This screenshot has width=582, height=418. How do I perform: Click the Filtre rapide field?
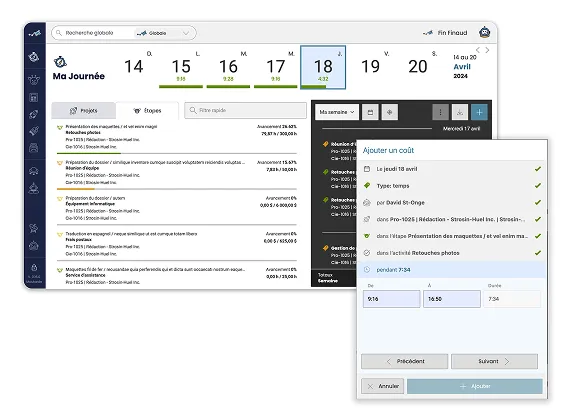(x=245, y=110)
